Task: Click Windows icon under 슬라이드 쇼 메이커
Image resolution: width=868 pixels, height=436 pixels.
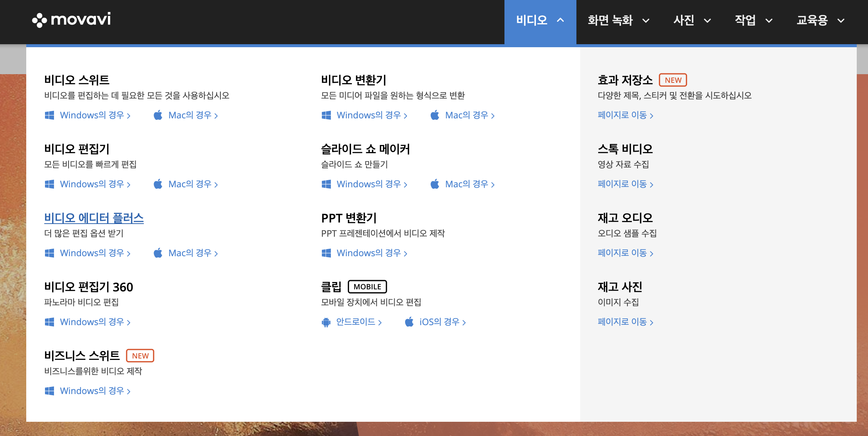Action: click(326, 184)
